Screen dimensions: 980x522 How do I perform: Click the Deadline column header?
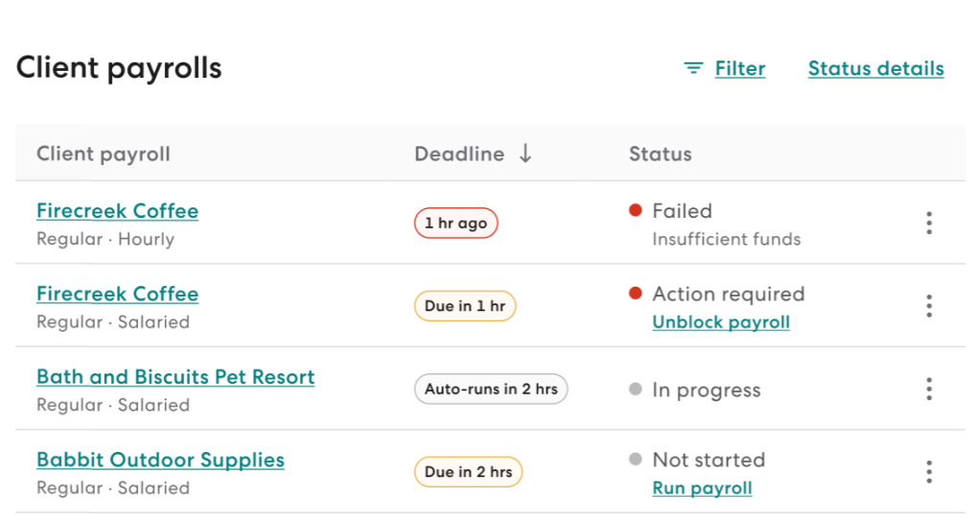click(459, 154)
